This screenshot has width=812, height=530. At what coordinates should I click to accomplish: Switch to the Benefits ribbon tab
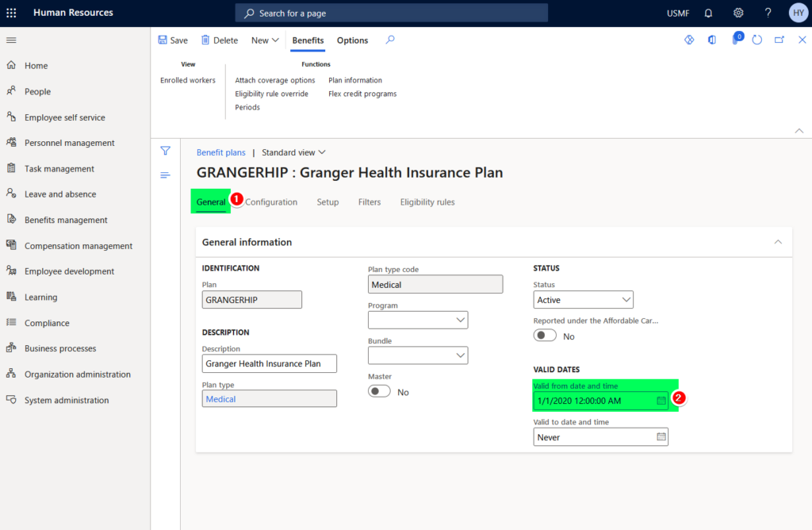coord(308,40)
